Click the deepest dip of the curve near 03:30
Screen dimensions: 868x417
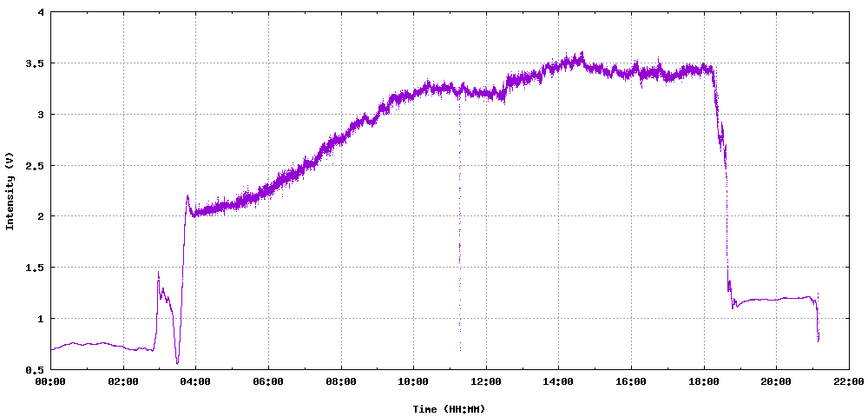pos(177,363)
